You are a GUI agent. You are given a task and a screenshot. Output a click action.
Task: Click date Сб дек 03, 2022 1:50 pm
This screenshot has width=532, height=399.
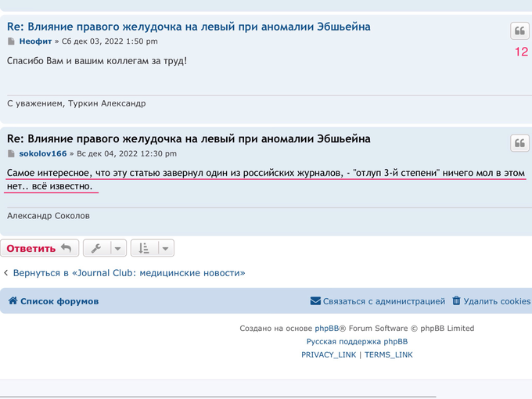tap(110, 41)
